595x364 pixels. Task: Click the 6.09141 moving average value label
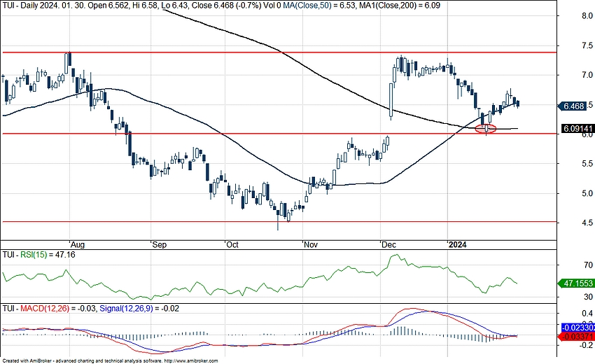[577, 129]
